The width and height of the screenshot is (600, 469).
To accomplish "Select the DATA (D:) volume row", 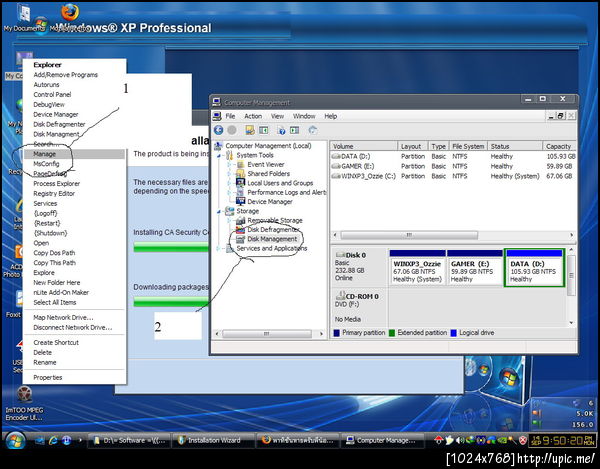I will pos(453,156).
